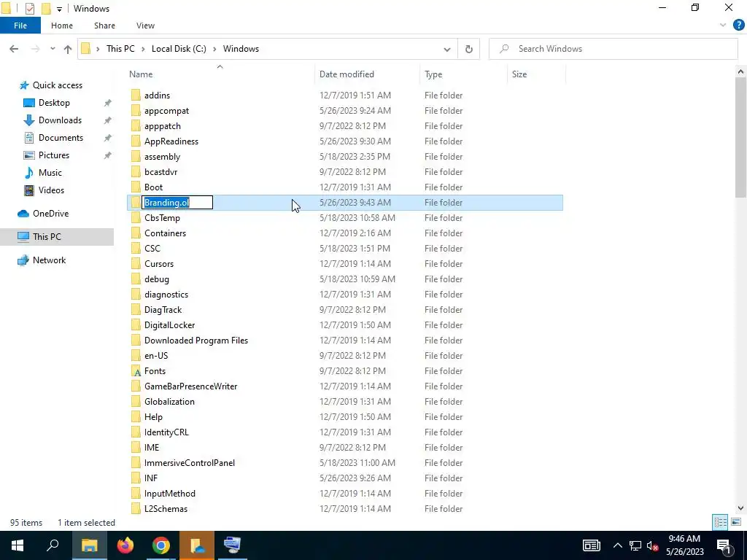Click the computer settings app on the taskbar
This screenshot has width=747, height=560.
pos(233,545)
